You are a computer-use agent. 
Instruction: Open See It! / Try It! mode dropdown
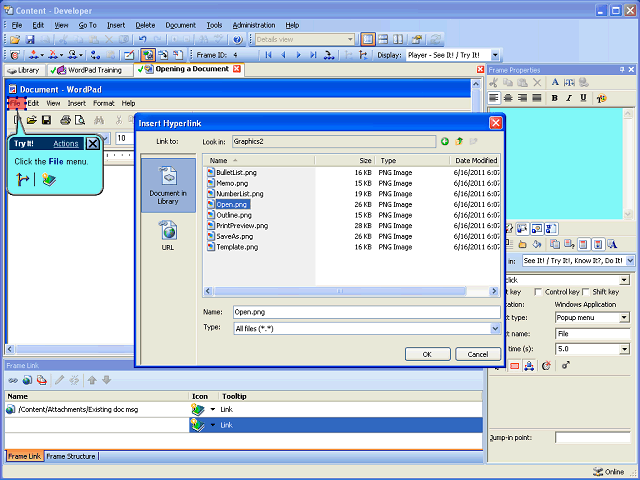(630, 260)
